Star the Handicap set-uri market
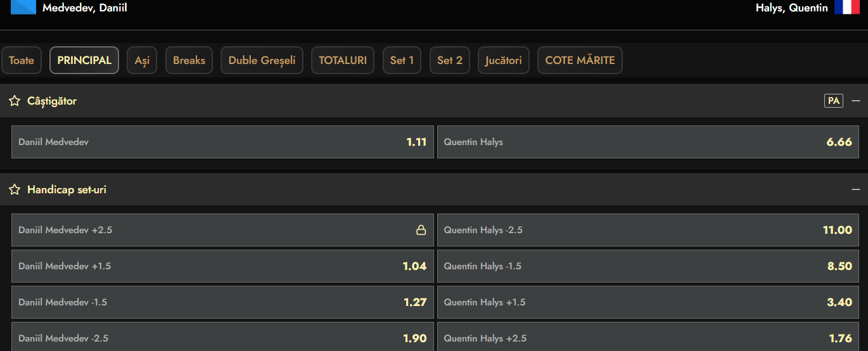 click(15, 189)
